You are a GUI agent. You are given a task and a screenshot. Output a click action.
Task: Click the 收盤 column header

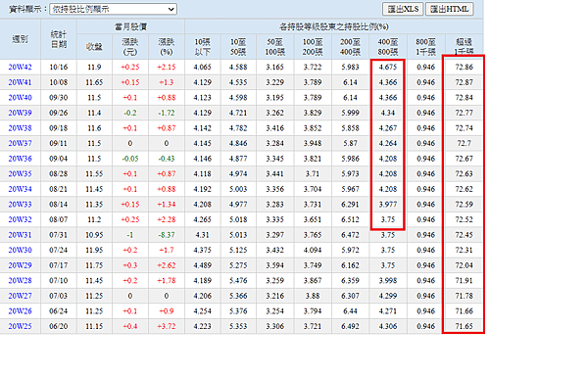(x=94, y=47)
